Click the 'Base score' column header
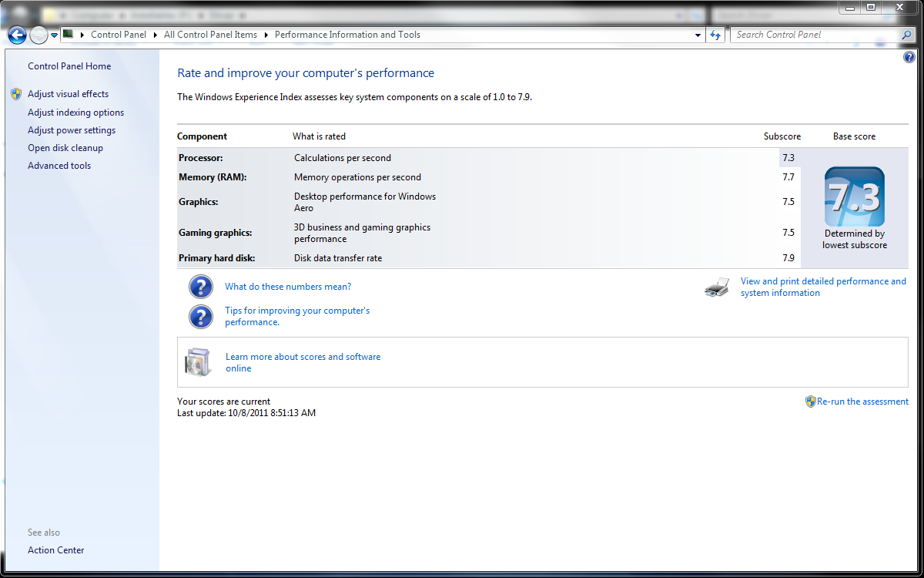The height and width of the screenshot is (578, 924). click(x=855, y=136)
